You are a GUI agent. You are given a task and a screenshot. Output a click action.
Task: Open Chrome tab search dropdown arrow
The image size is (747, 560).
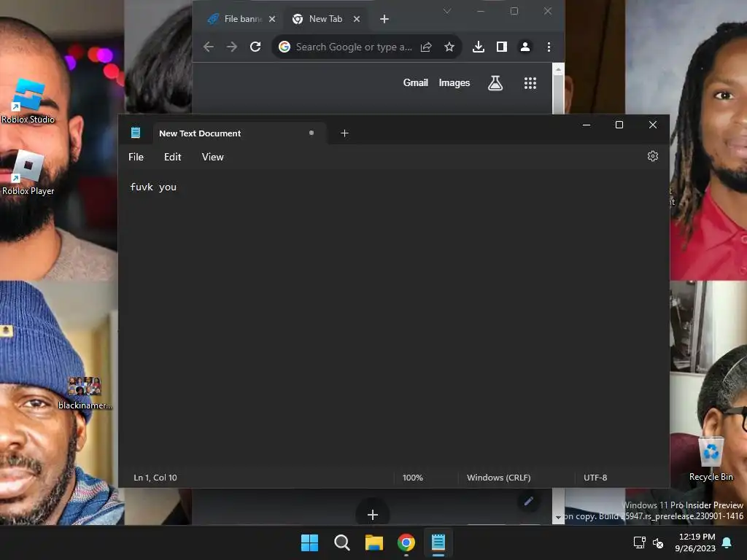447,11
